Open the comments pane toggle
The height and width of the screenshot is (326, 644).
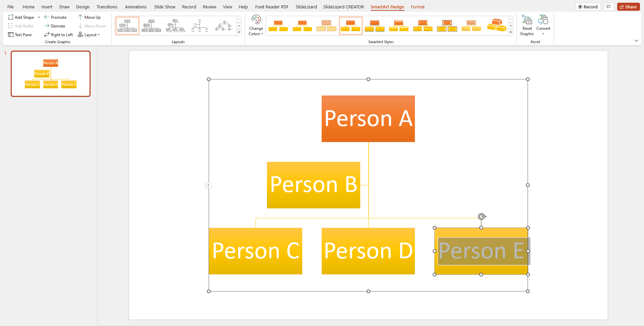tap(609, 6)
